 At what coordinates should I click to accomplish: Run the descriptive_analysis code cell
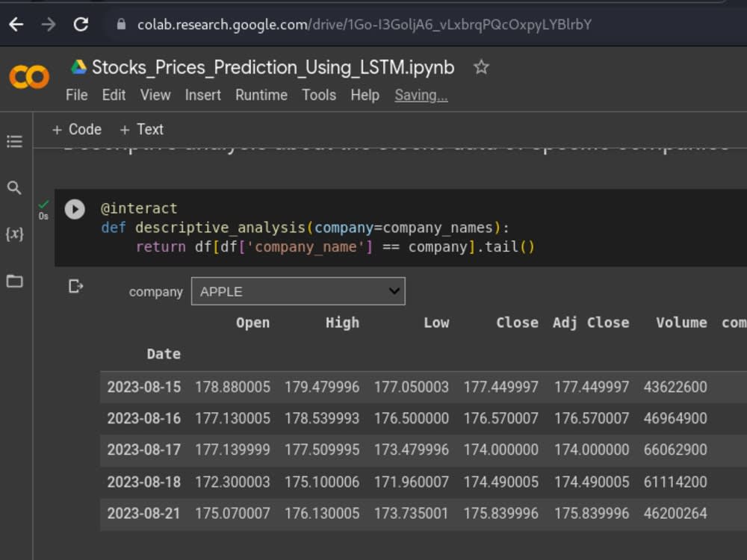pyautogui.click(x=75, y=209)
